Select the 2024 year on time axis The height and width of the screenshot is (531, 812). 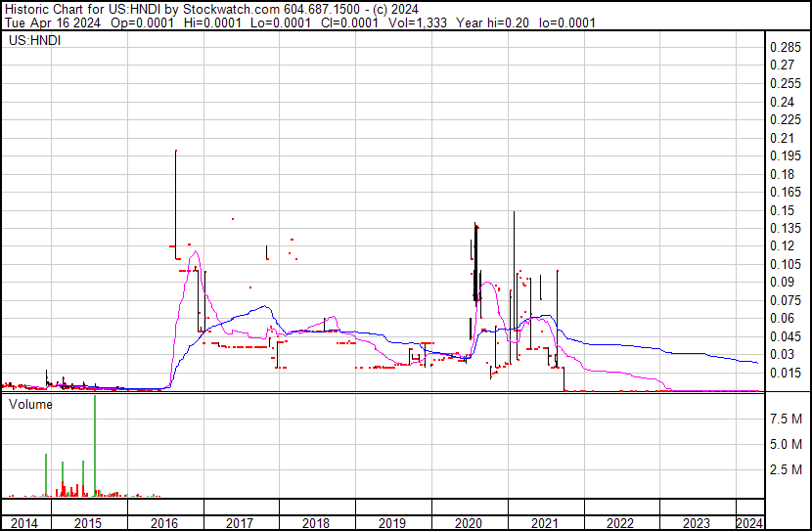[x=748, y=523]
